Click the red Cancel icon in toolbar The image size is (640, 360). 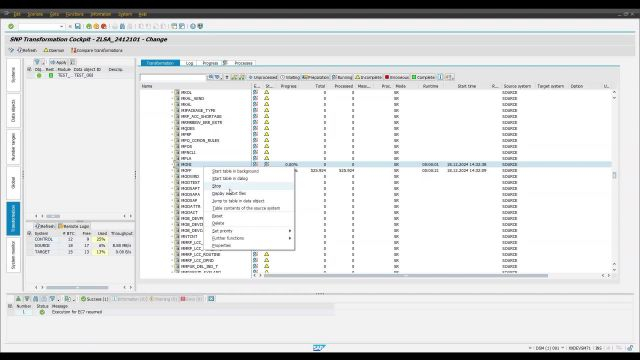tap(104, 26)
